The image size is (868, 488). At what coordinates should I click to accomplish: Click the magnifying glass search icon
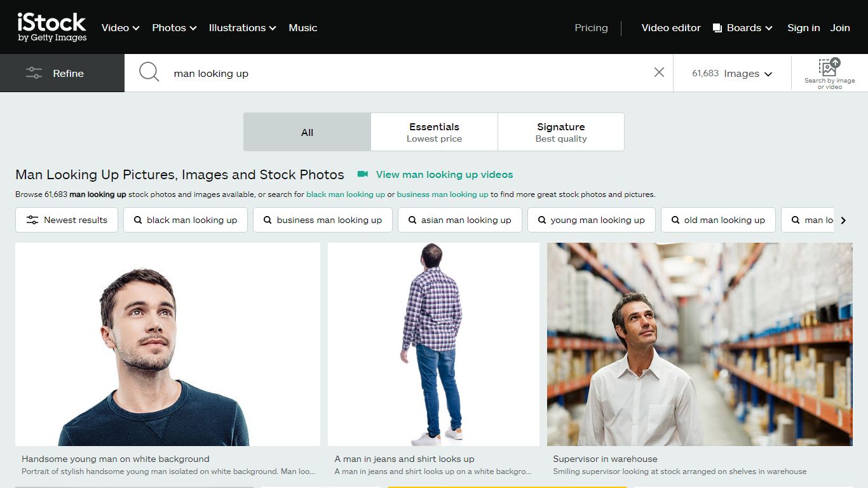(x=149, y=72)
